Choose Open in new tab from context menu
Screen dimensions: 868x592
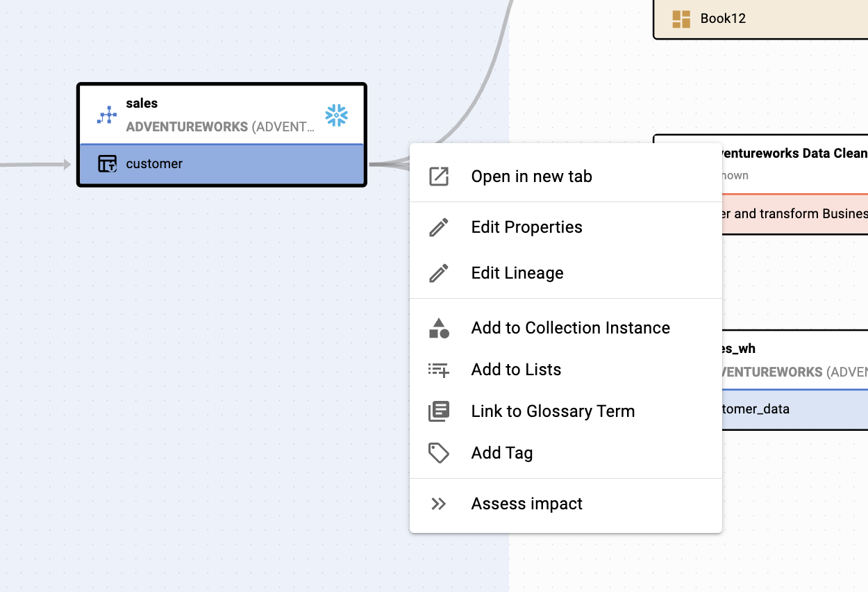(531, 176)
